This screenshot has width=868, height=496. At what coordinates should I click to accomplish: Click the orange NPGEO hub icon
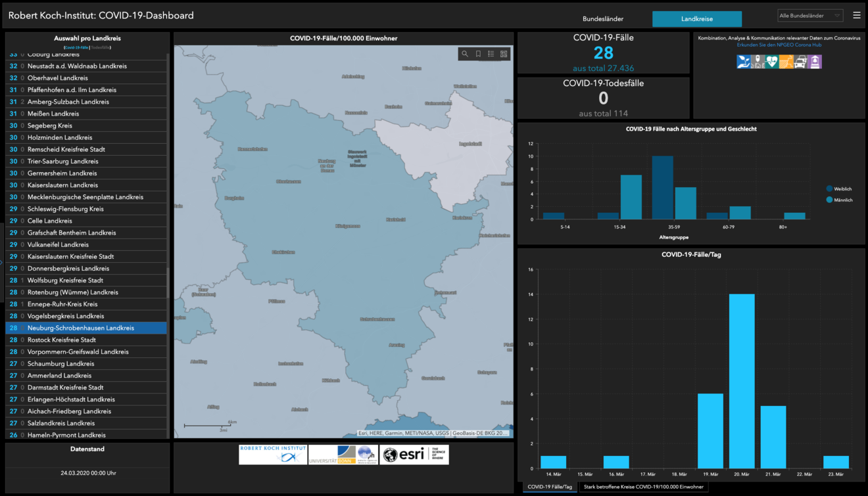point(786,62)
